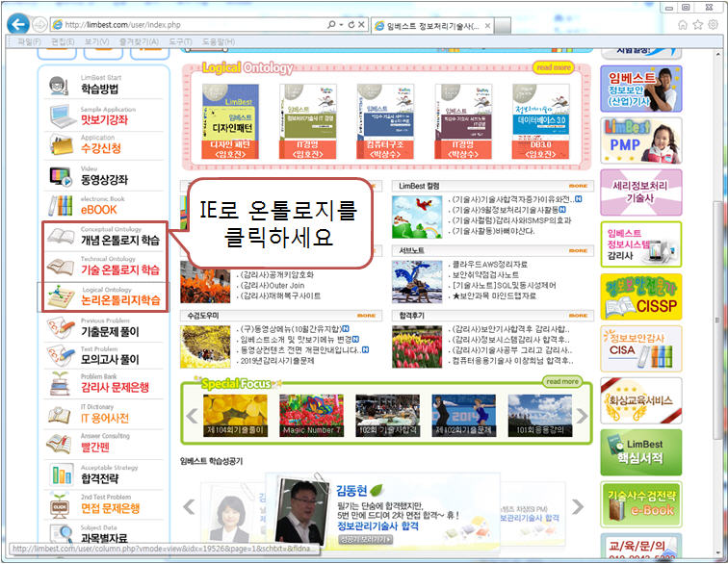This screenshot has width=728, height=564.
Task: Open 2019년감리사기출문제 post link
Action: [x=277, y=360]
